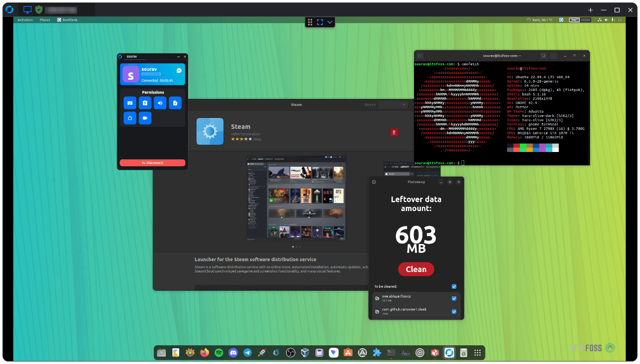Uncheck one.ablaze.floorp in Flatsweep
The image size is (640, 364).
[x=454, y=299]
